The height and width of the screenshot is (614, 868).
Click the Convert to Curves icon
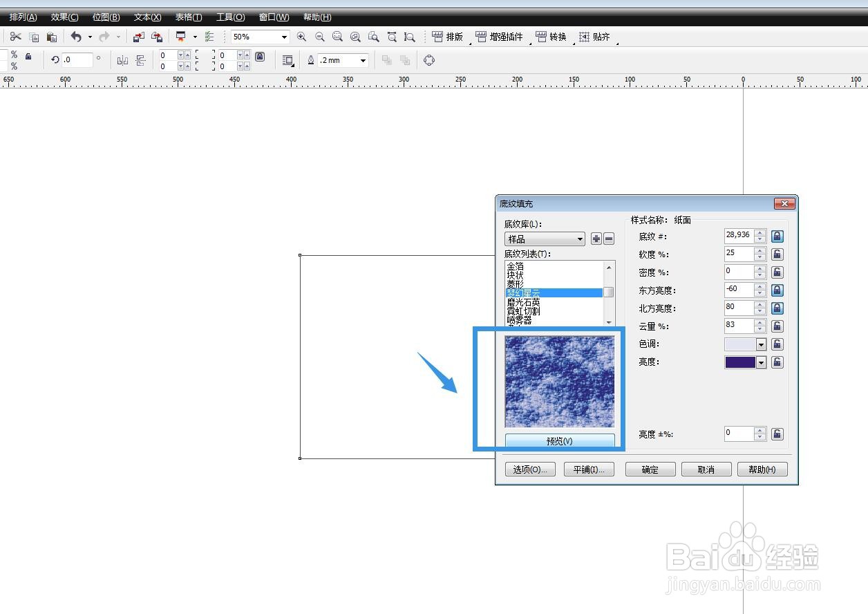pyautogui.click(x=429, y=60)
